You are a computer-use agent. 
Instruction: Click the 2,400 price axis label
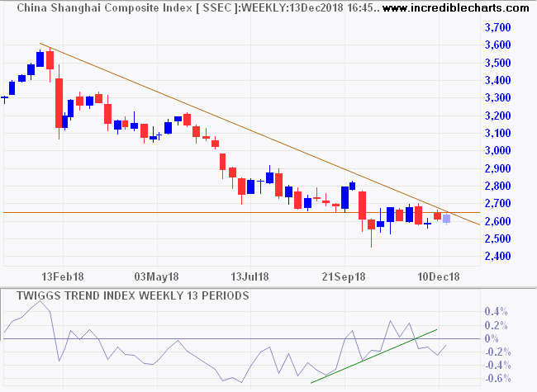click(x=497, y=256)
